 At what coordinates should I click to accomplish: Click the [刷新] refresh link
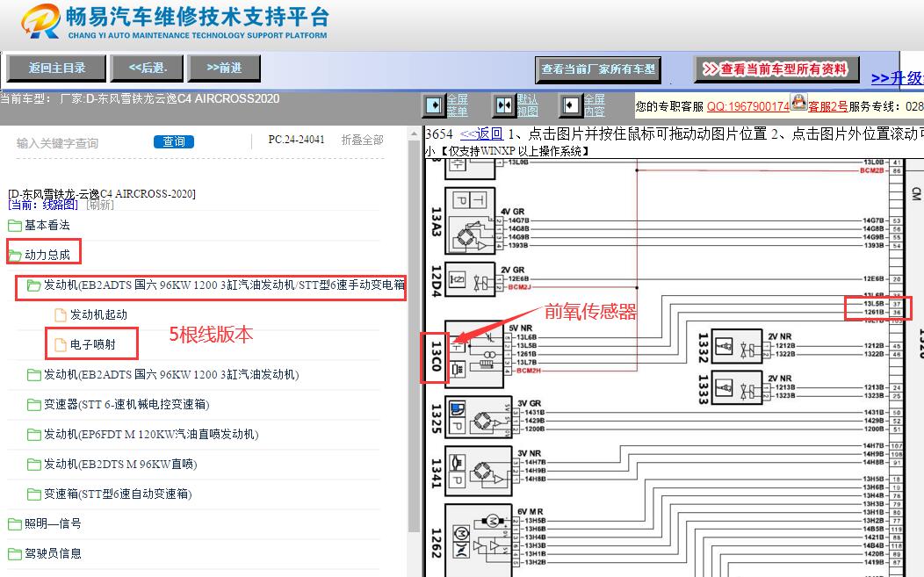[100, 205]
